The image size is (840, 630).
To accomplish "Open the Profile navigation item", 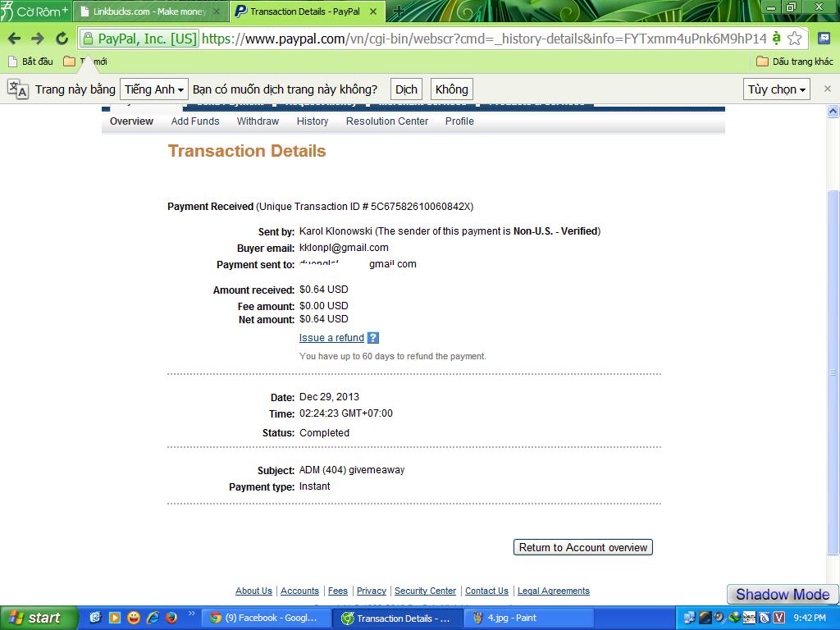I will tap(459, 121).
